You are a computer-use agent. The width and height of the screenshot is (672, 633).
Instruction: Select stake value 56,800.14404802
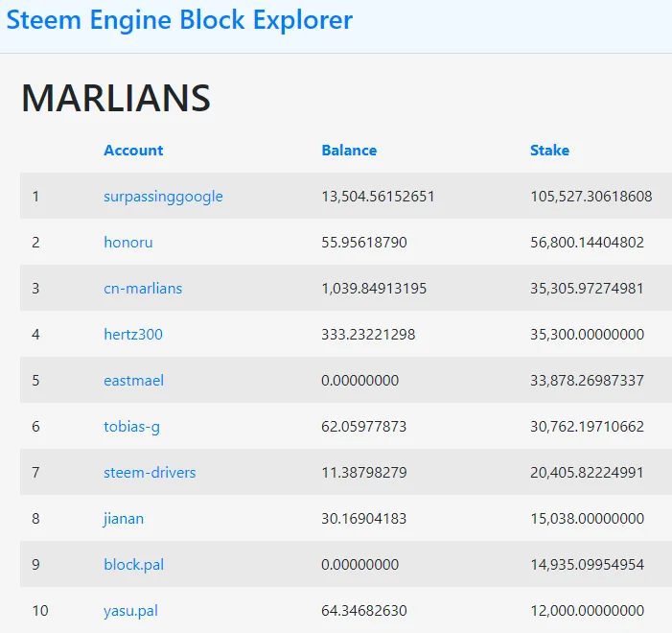click(587, 243)
